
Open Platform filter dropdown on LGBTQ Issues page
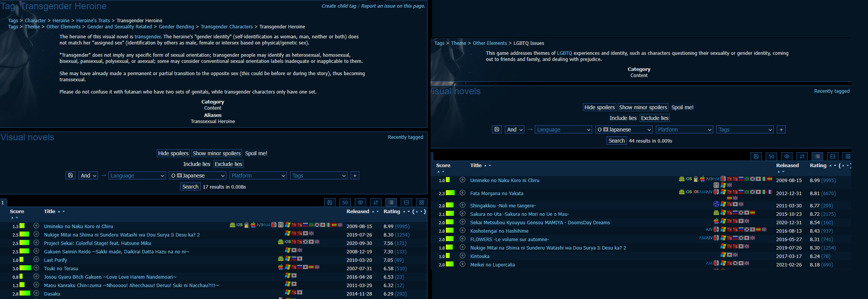pos(685,130)
